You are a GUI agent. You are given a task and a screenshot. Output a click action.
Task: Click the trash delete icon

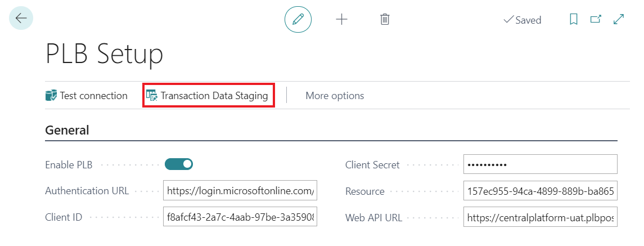coord(385,19)
